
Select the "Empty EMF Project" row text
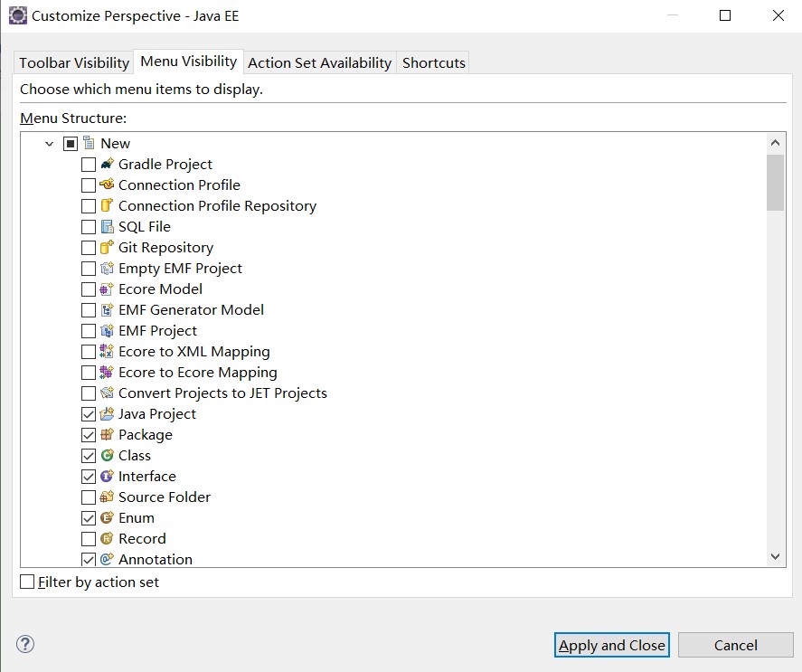click(x=180, y=268)
